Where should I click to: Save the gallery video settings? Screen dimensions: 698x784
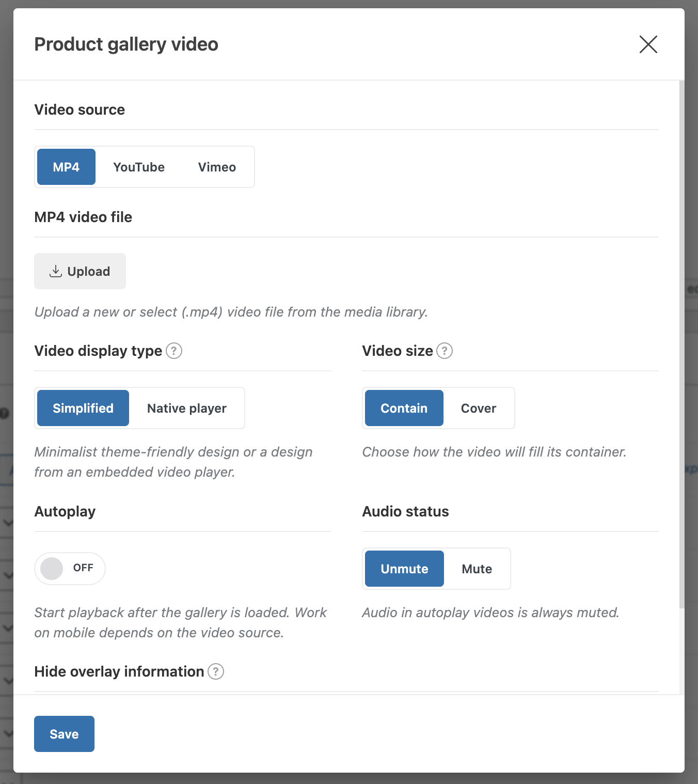(x=64, y=734)
